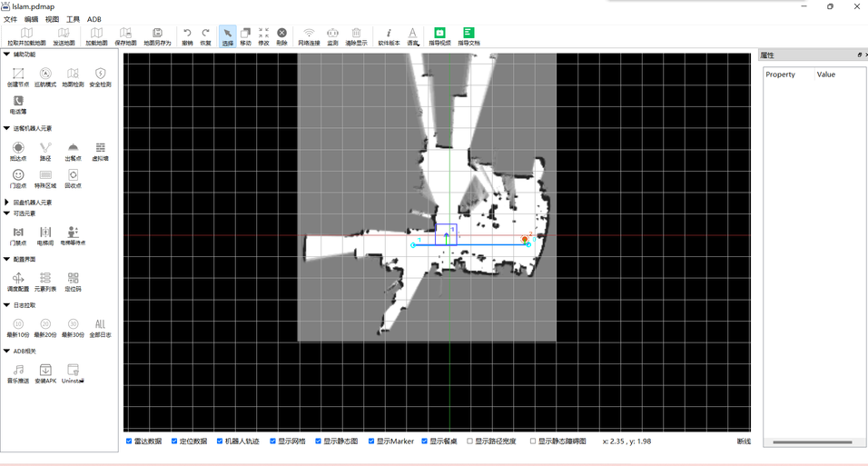Screen dimensions: 868x466
Task: Open 网络连接 (network connection)
Action: (x=309, y=36)
